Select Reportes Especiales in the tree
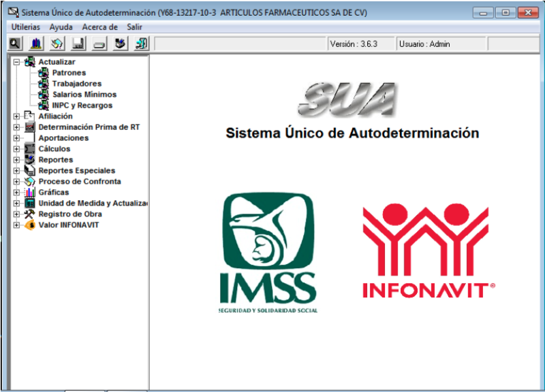The image size is (545, 392). pos(77,171)
